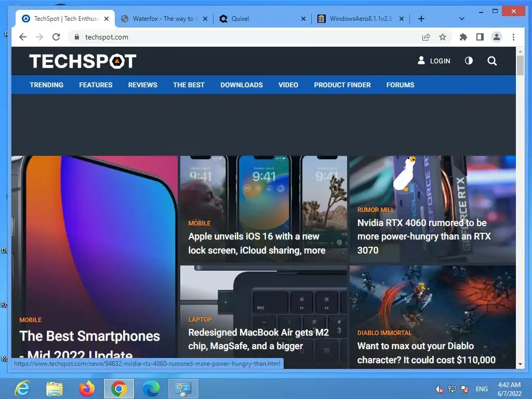Open the Nvidia RTX 4060 rumor article
Image resolution: width=532 pixels, height=399 pixels.
[x=424, y=236]
